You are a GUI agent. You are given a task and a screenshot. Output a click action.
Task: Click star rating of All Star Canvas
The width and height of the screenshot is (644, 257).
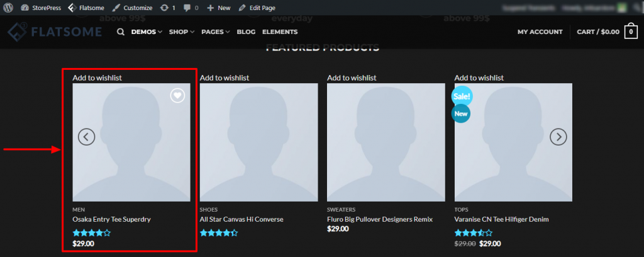pyautogui.click(x=219, y=233)
